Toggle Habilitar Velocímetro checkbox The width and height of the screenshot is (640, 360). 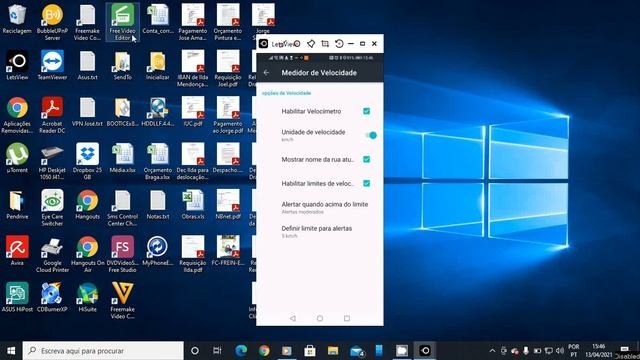(367, 111)
